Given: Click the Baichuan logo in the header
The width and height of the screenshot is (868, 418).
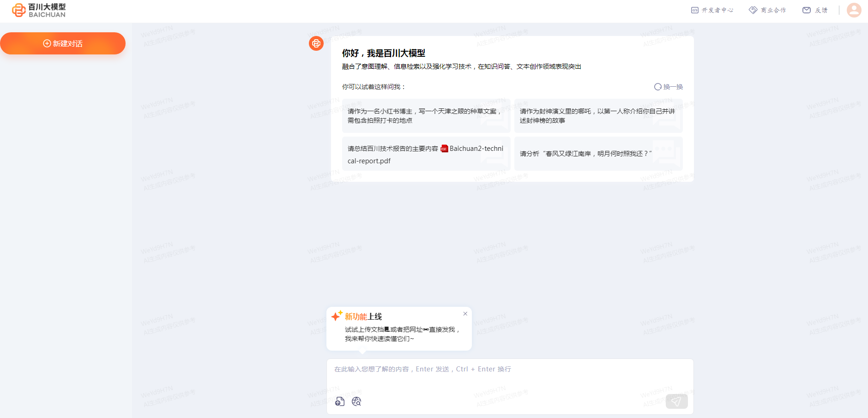Looking at the screenshot, I should click(39, 10).
